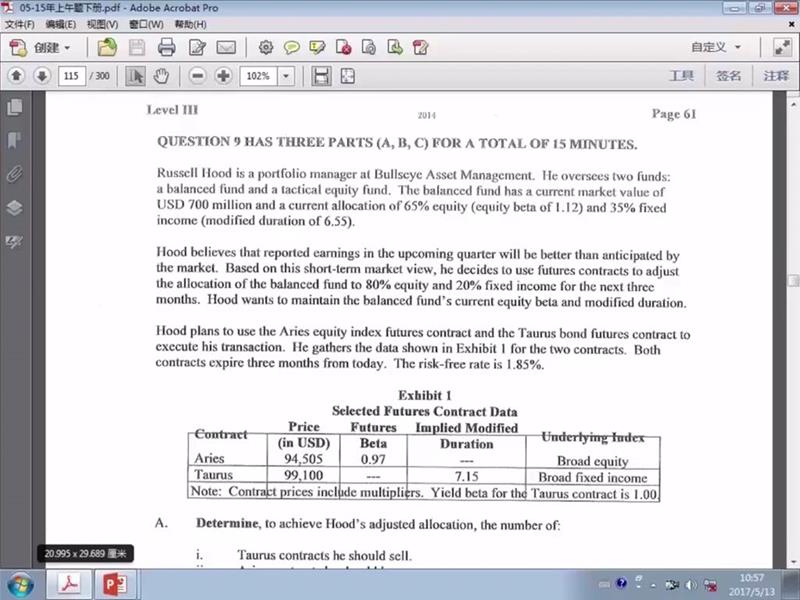Activate the Hand pan tool
This screenshot has height=600, width=800.
(161, 77)
